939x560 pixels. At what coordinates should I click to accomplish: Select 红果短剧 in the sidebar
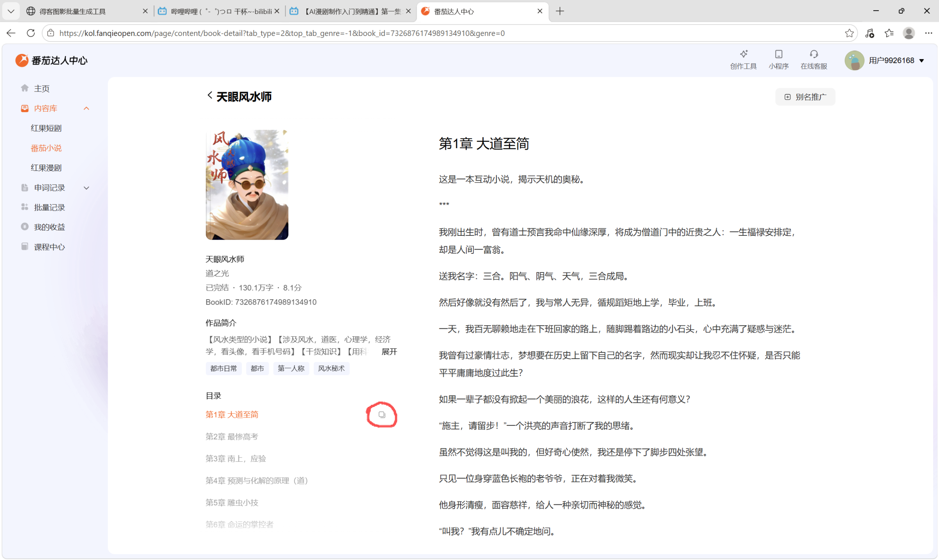tap(46, 128)
